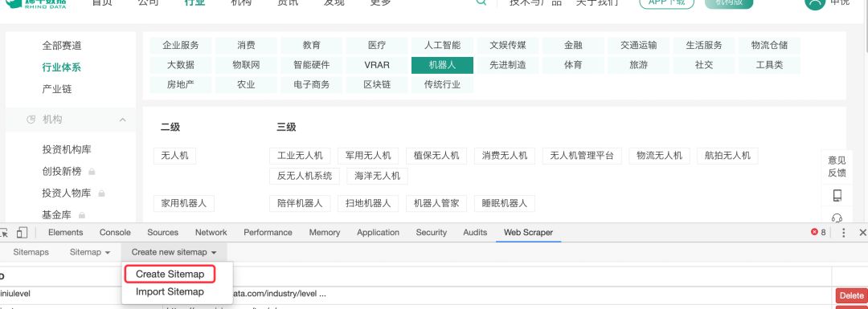
Task: Select the Create Sitemap menu entry
Action: [x=170, y=274]
